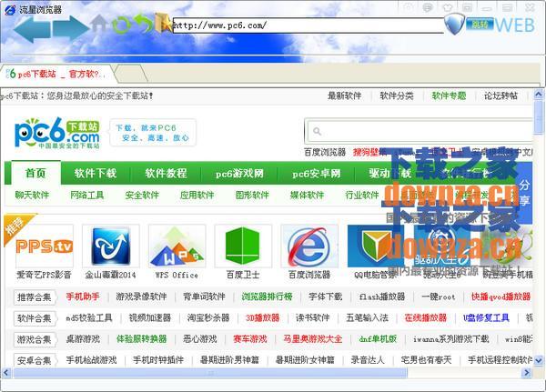The height and width of the screenshot is (392, 546).
Task: Open the home page via house icon
Action: [100, 24]
